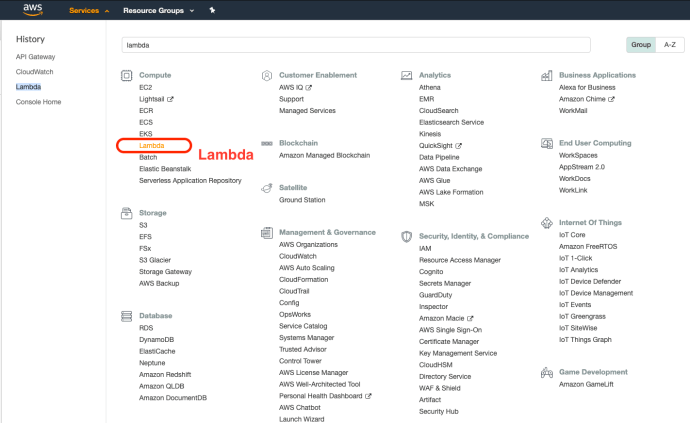Switch to Group view toggle
This screenshot has width=690, height=423.
click(x=641, y=45)
